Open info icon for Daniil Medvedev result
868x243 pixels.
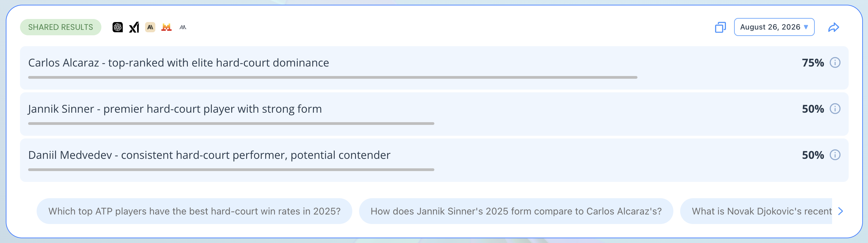[x=835, y=155]
